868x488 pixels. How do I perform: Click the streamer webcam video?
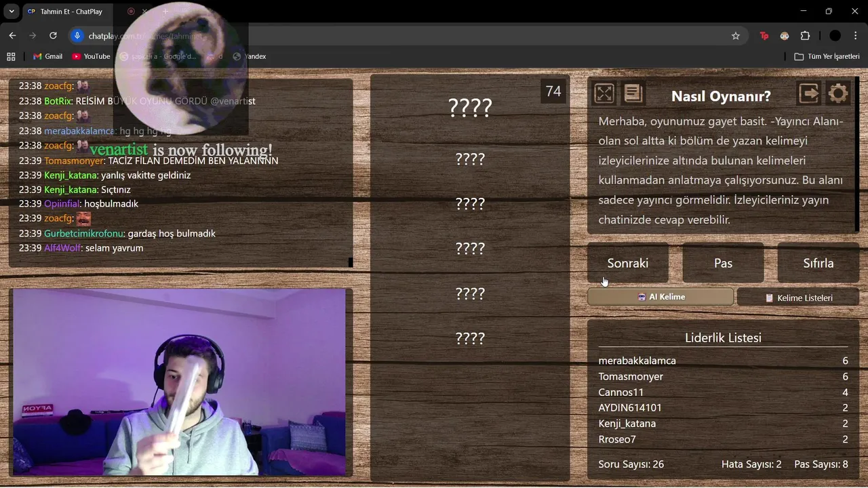point(179,382)
